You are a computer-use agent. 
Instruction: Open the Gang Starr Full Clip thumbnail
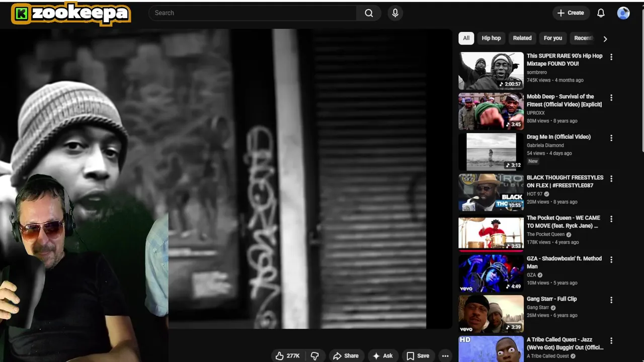(x=491, y=314)
